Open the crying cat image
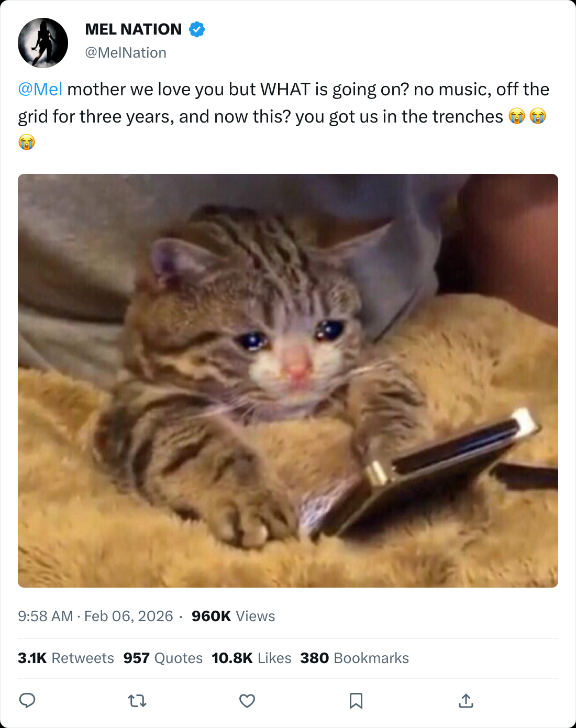 pos(288,381)
